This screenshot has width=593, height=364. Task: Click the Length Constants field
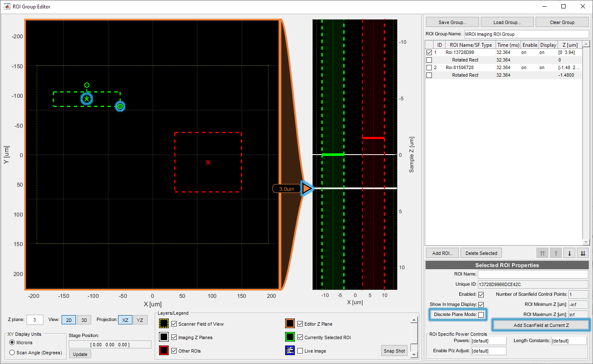[569, 341]
